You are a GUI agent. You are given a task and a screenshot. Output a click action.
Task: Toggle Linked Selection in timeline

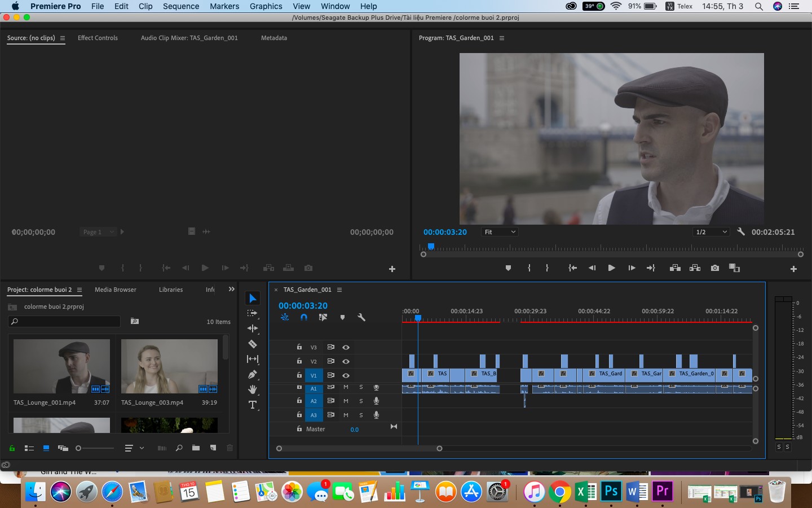323,317
